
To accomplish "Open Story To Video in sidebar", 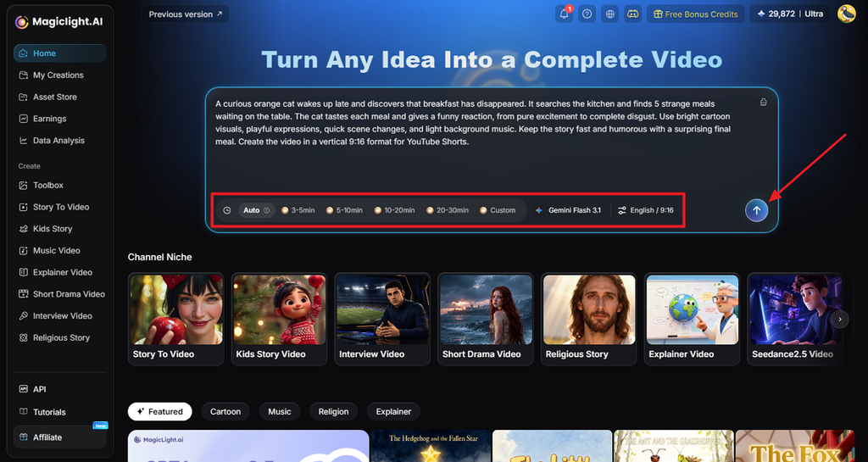I will 60,207.
